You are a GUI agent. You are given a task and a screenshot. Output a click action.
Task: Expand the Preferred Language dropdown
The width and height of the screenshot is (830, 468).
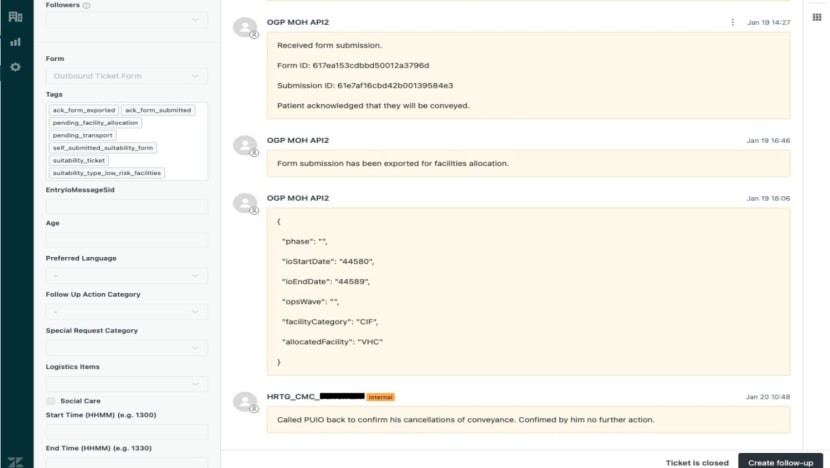coord(126,275)
